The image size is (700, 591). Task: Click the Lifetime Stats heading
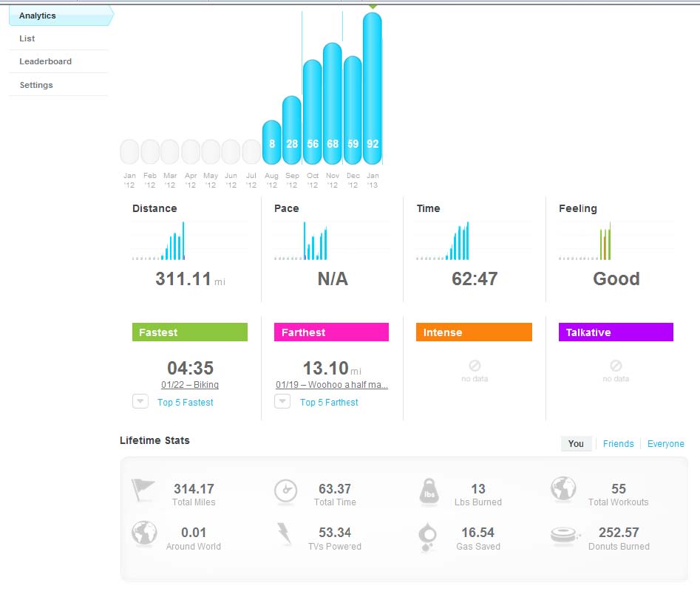point(154,441)
